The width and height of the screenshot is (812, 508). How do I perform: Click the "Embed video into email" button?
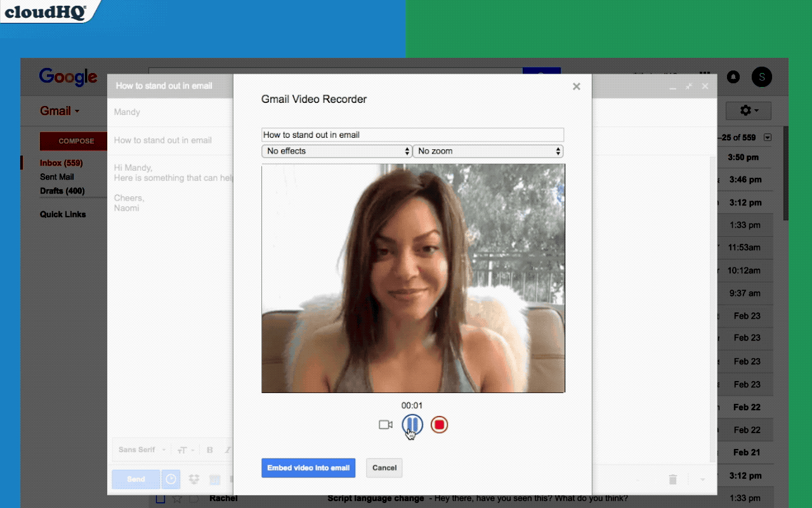click(308, 467)
